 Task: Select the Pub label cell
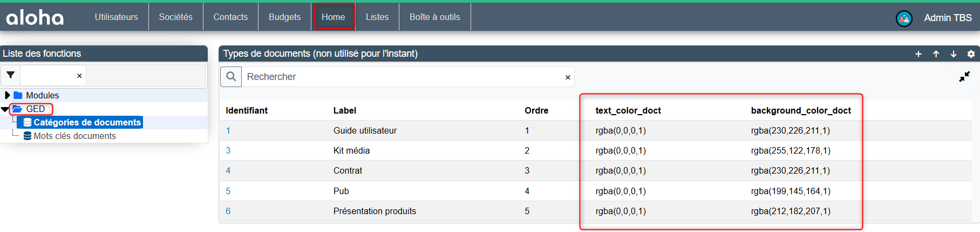(x=341, y=191)
